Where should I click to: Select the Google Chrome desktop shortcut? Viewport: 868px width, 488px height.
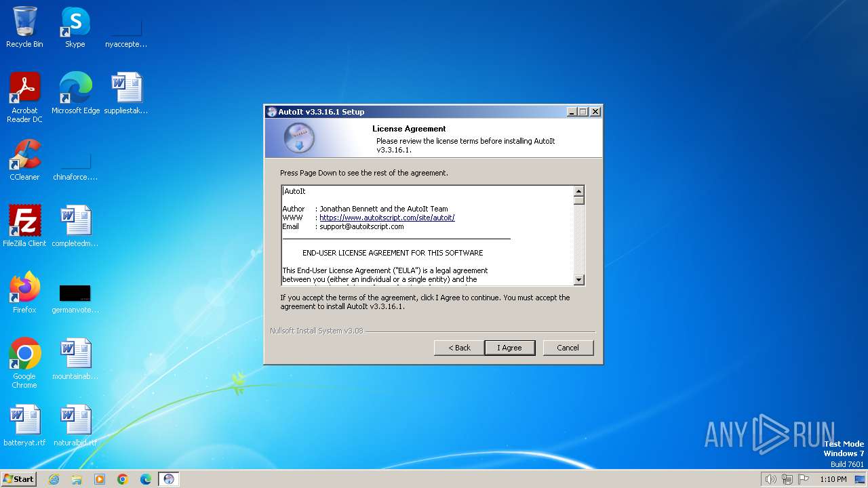click(24, 363)
